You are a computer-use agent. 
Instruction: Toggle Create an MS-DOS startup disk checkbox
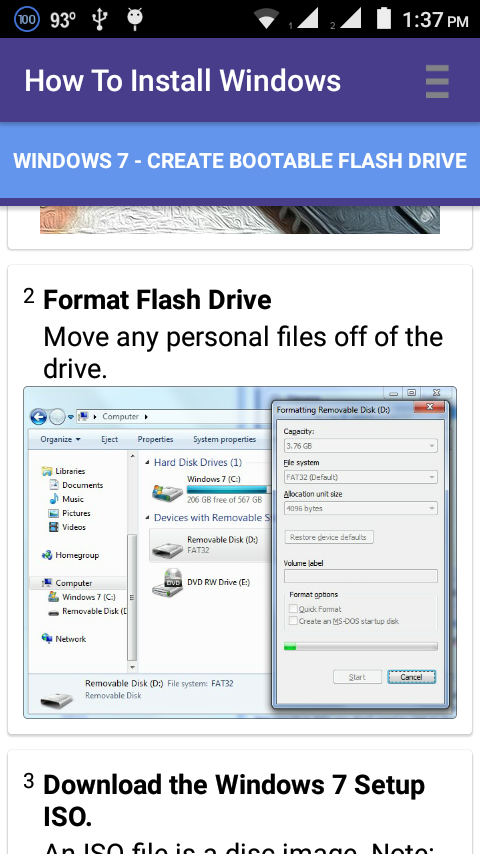[x=293, y=621]
